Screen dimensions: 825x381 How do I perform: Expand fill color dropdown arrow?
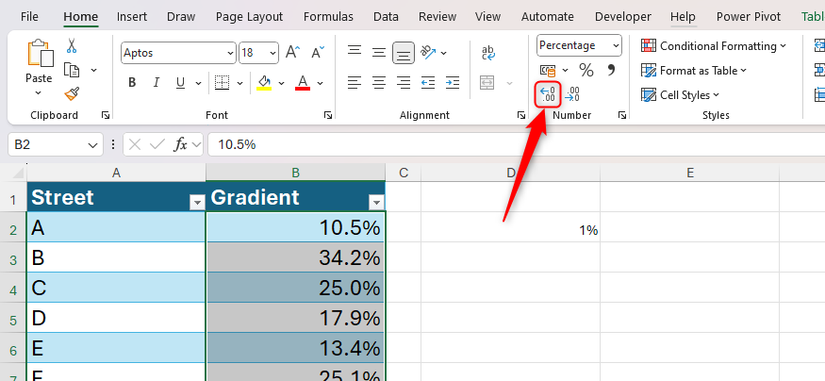[281, 83]
